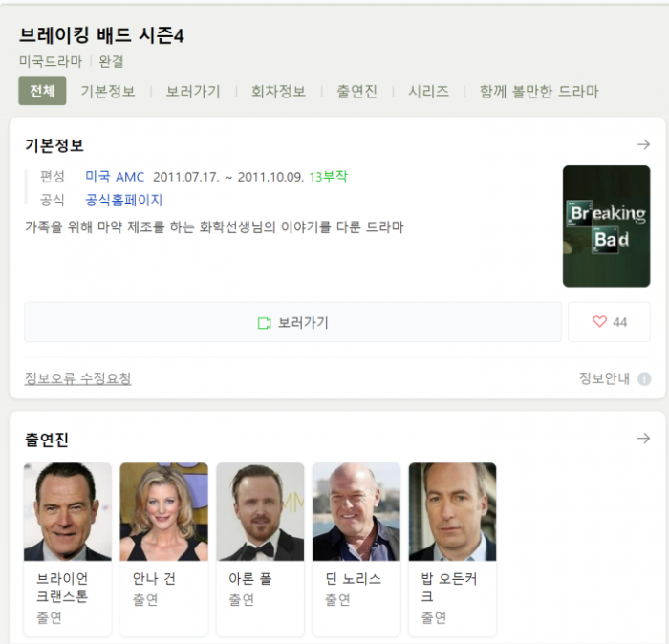Screen dimensions: 669x644
Task: Click 밥 오든커크 cast photo
Action: [x=452, y=512]
